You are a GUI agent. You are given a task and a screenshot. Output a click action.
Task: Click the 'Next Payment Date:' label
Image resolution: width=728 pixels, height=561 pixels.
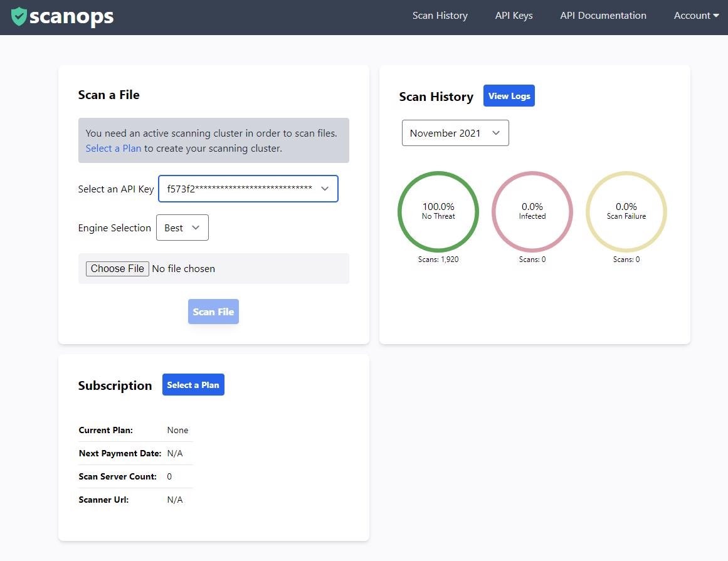pos(120,453)
